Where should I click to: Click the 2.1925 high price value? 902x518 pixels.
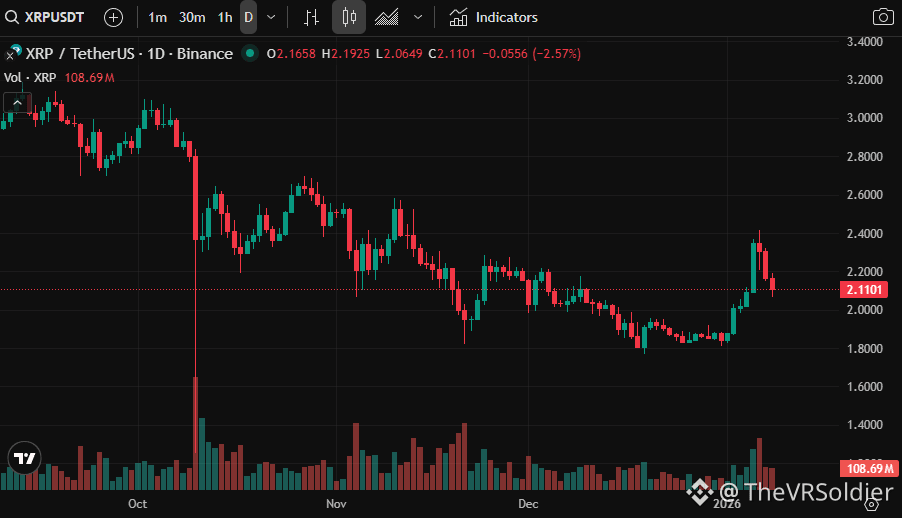(x=350, y=54)
